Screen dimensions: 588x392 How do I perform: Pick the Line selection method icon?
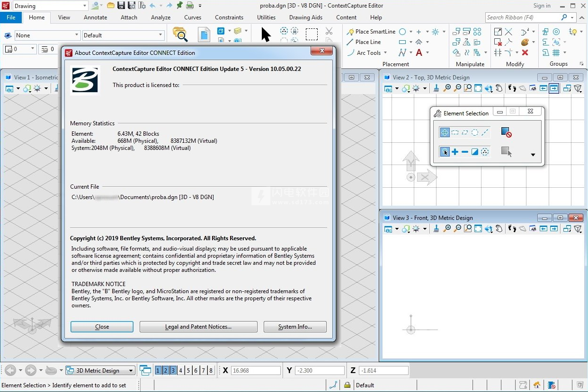pyautogui.click(x=485, y=133)
